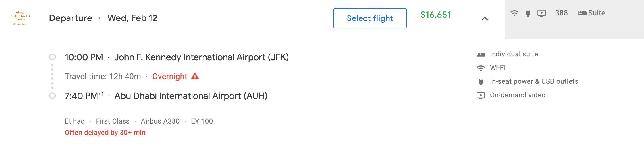Click the power plug icon in header
644x148 pixels.
pyautogui.click(x=528, y=13)
